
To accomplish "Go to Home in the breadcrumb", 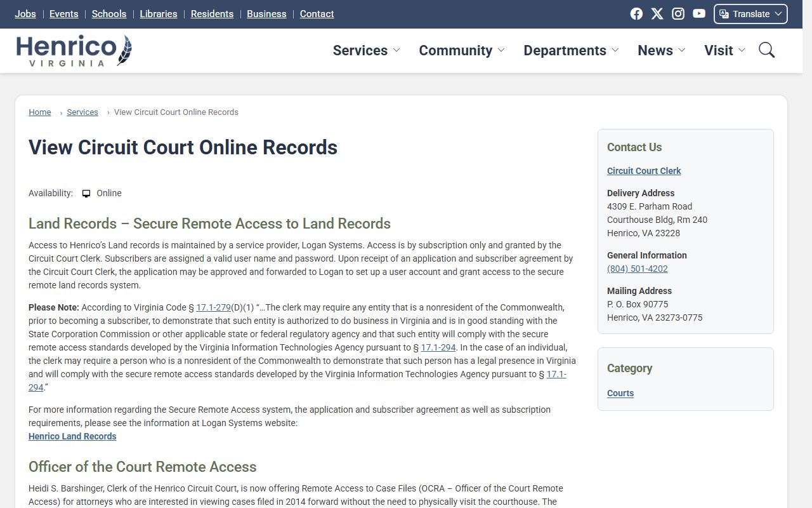I will click(x=40, y=112).
